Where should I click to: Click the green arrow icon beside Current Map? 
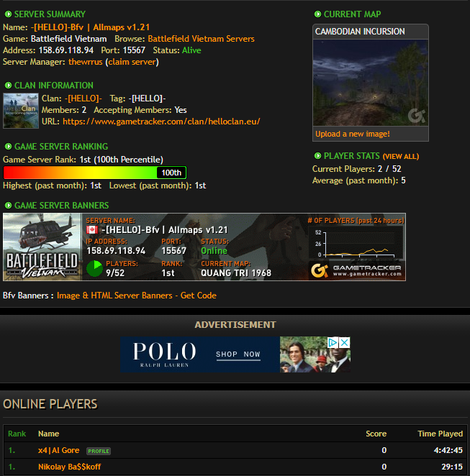pos(317,14)
